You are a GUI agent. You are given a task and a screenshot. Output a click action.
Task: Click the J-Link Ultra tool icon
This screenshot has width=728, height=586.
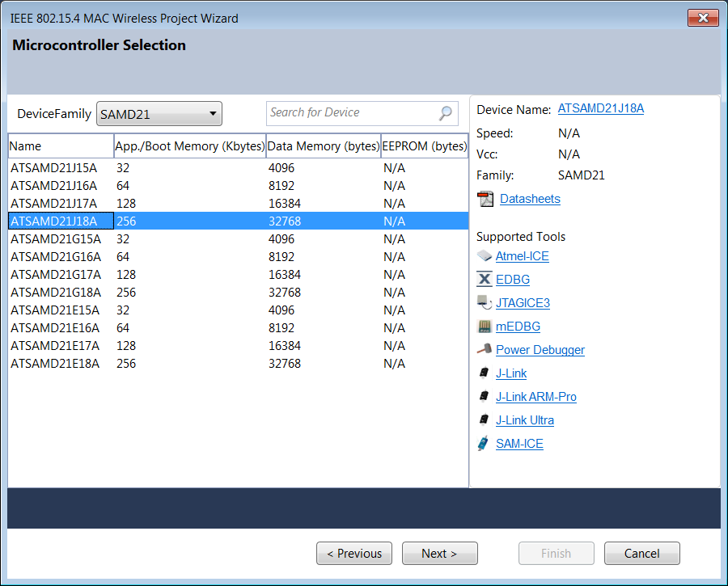pos(484,419)
